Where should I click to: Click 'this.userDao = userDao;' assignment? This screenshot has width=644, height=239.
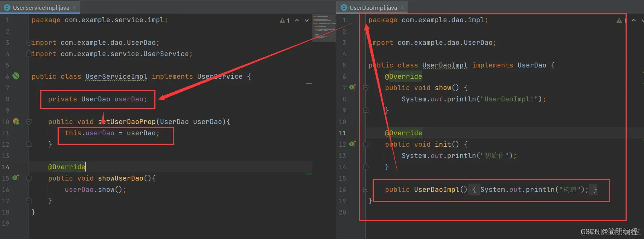pos(112,133)
